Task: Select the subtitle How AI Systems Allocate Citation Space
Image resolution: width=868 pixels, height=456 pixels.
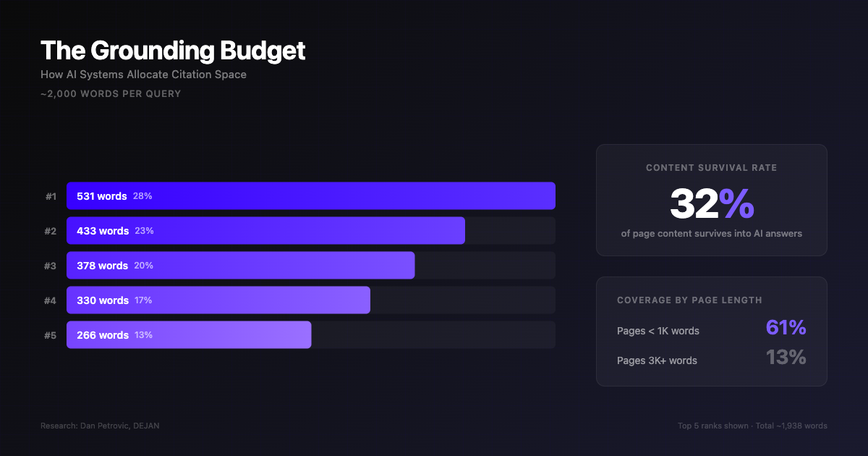Action: coord(143,75)
